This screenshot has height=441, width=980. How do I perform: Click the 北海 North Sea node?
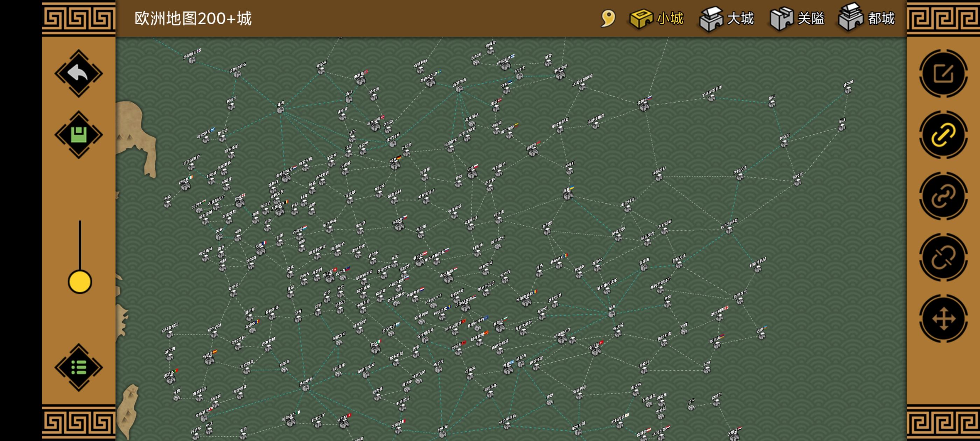coord(280,110)
